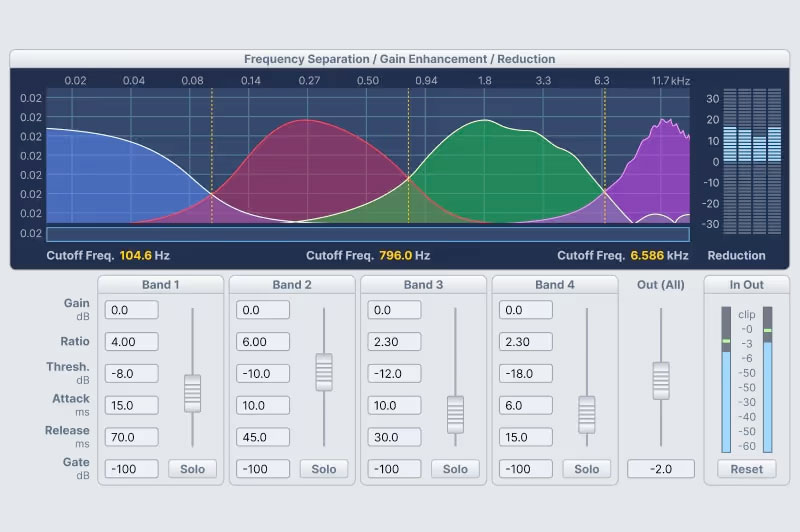The height and width of the screenshot is (532, 800).
Task: Click the Band 3 Gate field
Action: 394,469
